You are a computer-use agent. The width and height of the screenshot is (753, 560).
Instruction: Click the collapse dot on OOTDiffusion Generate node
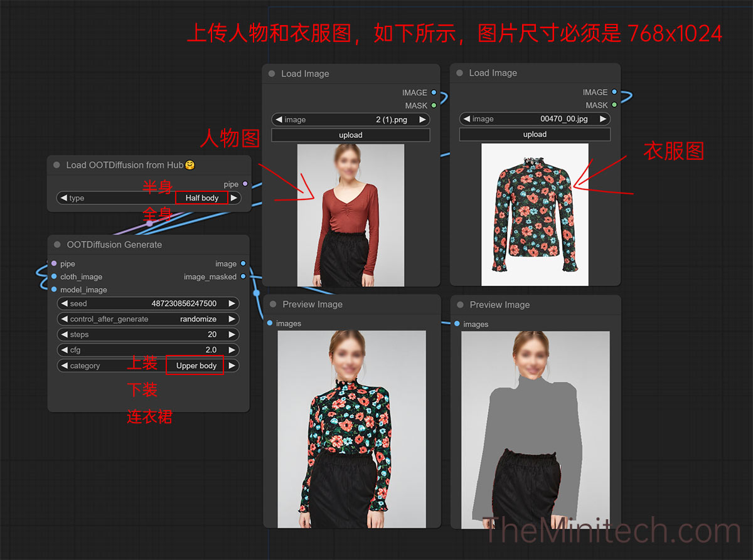58,245
